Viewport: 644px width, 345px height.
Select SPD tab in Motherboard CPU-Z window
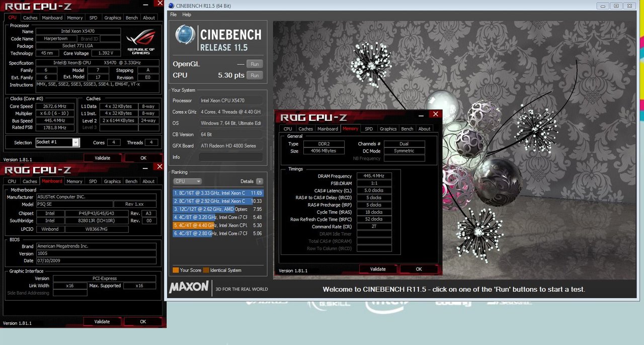click(93, 181)
